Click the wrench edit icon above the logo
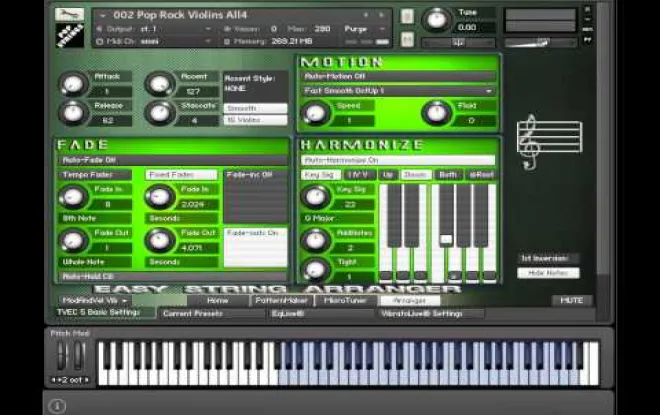Screen dimensions: 660x415 pos(69,14)
